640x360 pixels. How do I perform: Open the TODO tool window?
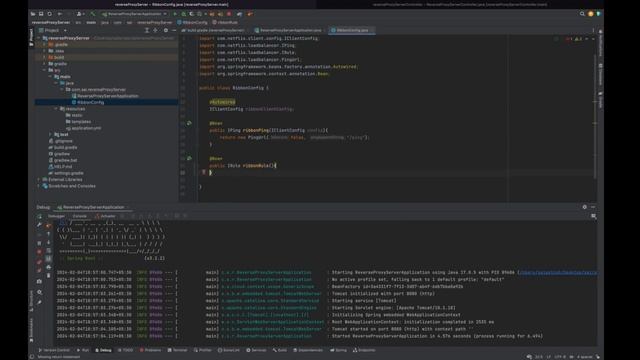pyautogui.click(x=125, y=350)
